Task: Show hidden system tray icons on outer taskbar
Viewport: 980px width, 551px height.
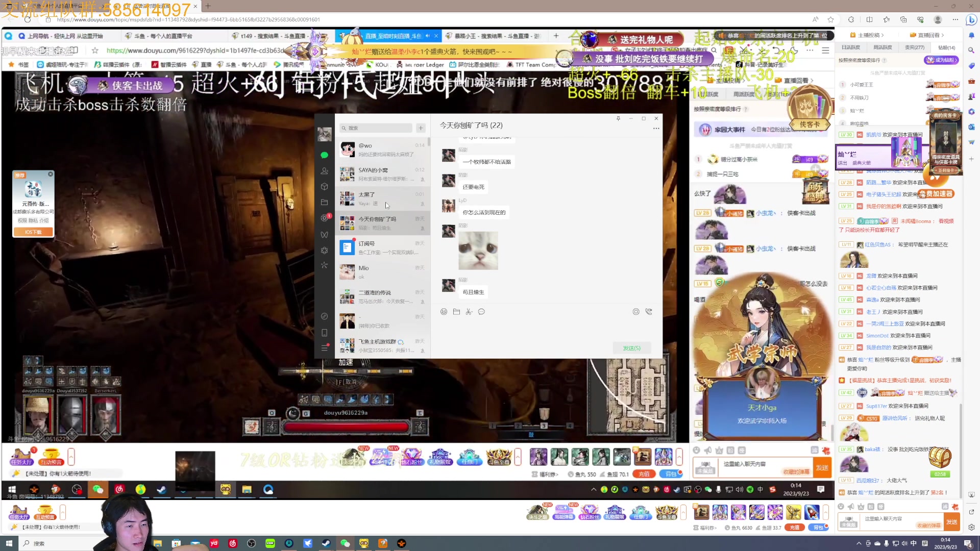Action: point(859,543)
